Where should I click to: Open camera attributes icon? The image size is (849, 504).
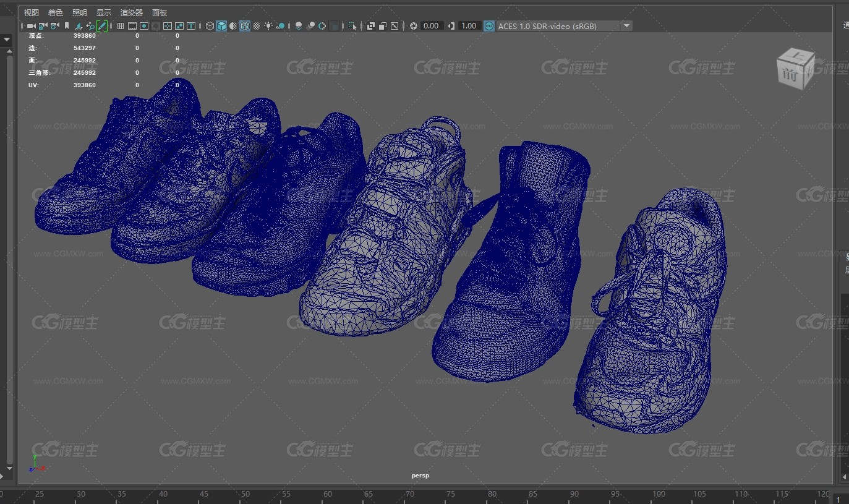54,26
